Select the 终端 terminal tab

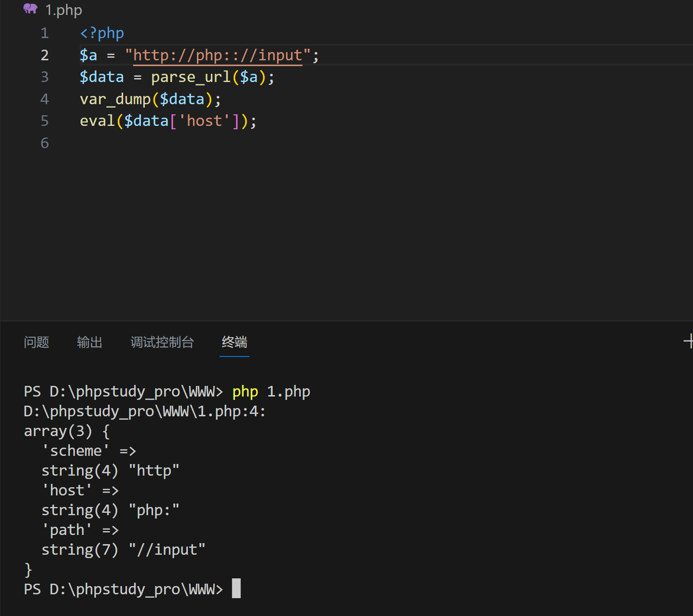(235, 342)
